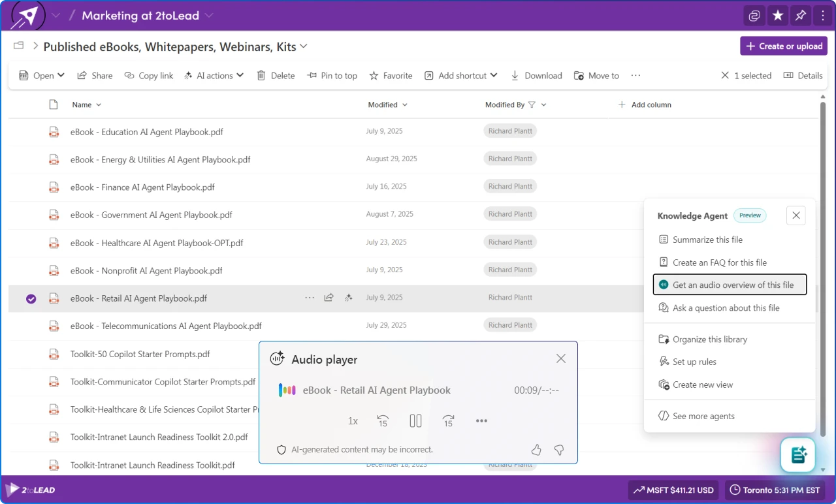Click the library folder icon beside breadcrumb
The height and width of the screenshot is (504, 836).
(x=18, y=46)
